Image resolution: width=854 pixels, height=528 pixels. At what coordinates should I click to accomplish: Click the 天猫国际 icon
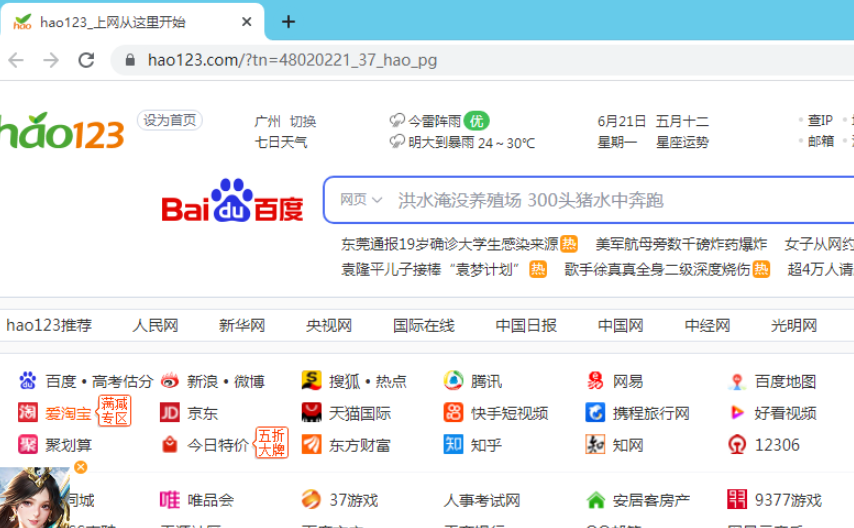pyautogui.click(x=312, y=413)
